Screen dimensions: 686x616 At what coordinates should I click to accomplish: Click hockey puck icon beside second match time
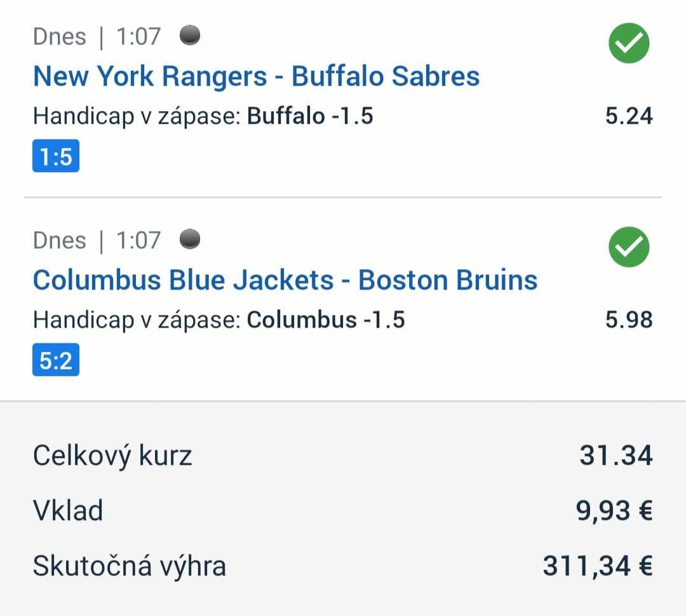tap(190, 239)
